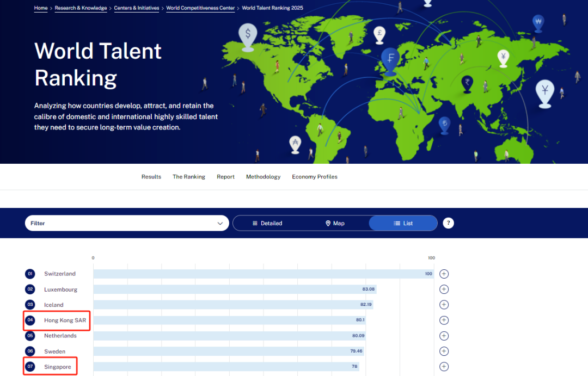The image size is (588, 376).
Task: Expand Switzerland row details
Action: click(x=444, y=274)
